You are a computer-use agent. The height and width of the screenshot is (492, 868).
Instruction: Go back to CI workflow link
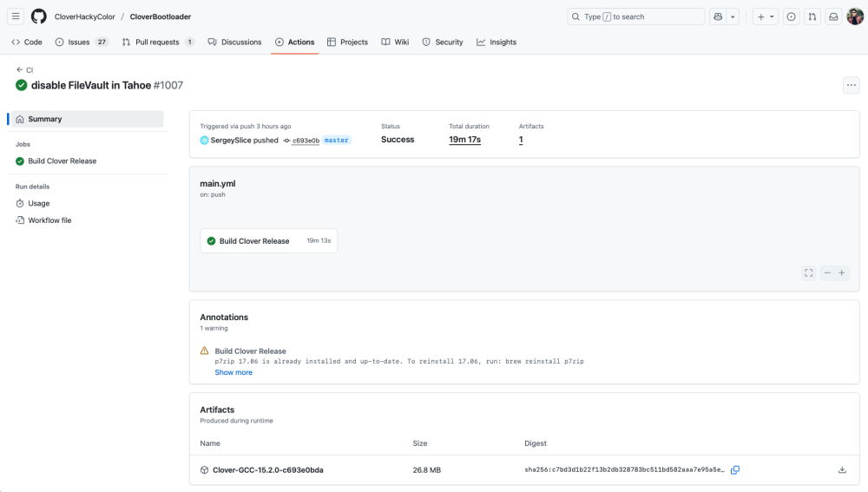[x=25, y=69]
